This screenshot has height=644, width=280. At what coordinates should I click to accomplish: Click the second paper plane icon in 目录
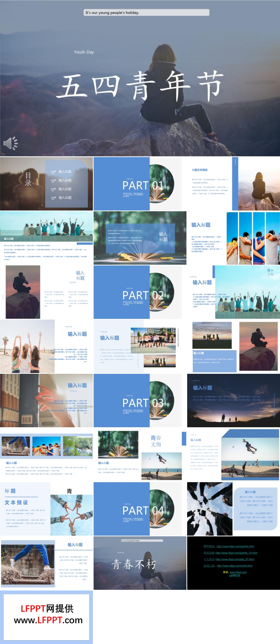click(x=54, y=181)
